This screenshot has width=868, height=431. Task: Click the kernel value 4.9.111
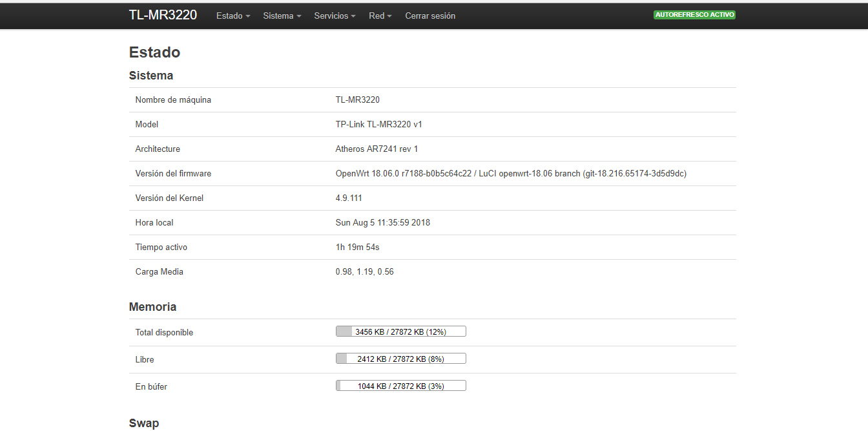point(349,198)
